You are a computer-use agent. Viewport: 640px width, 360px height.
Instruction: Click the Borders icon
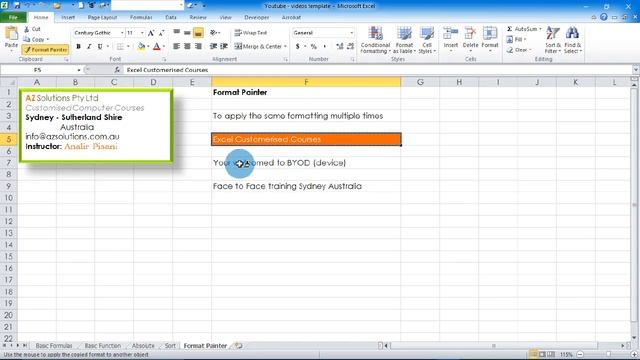point(120,47)
